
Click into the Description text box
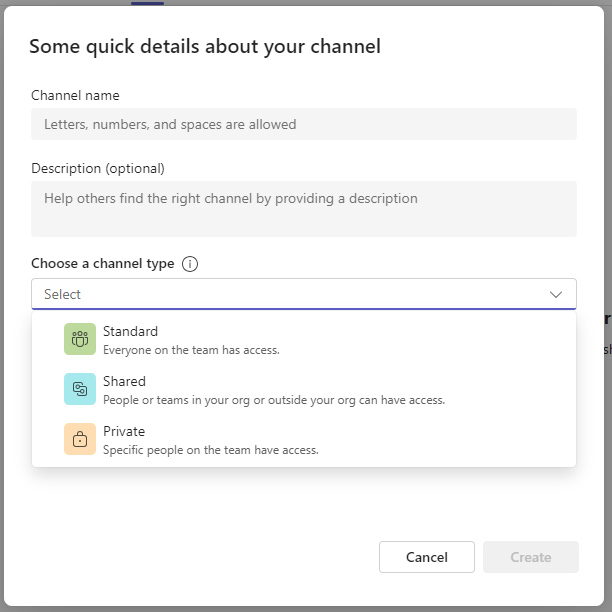click(x=304, y=208)
